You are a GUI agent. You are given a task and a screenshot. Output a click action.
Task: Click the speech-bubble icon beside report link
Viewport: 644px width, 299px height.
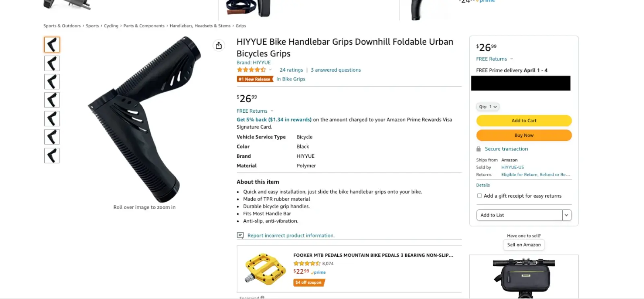click(240, 235)
